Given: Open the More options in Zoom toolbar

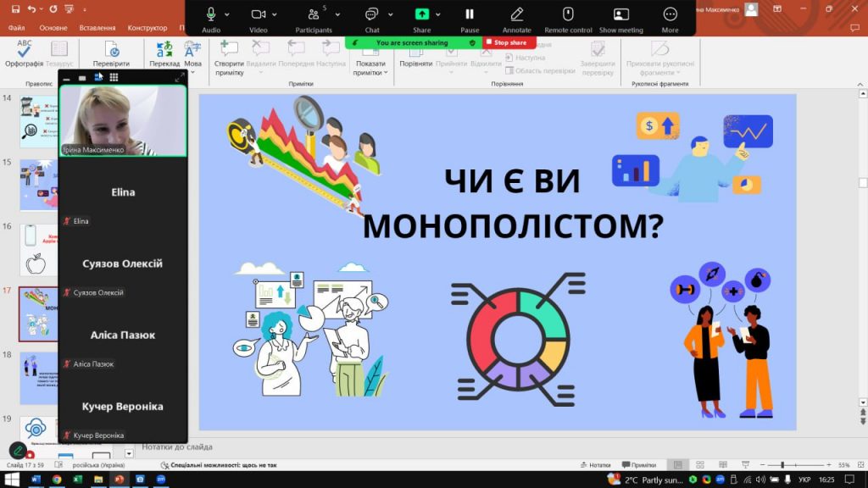Looking at the screenshot, I should click(x=670, y=15).
